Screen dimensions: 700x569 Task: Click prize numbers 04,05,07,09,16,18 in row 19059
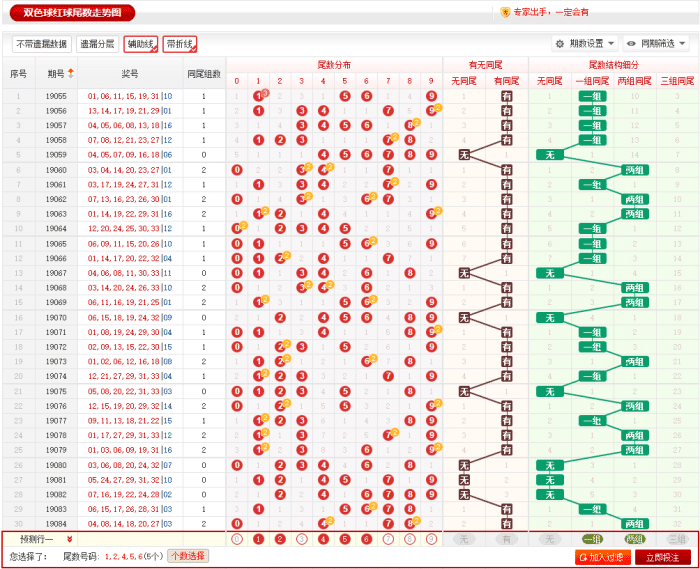pos(124,155)
